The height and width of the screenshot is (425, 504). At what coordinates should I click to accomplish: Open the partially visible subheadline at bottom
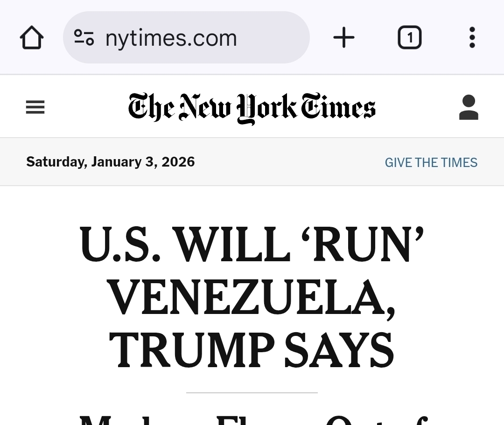(x=252, y=418)
